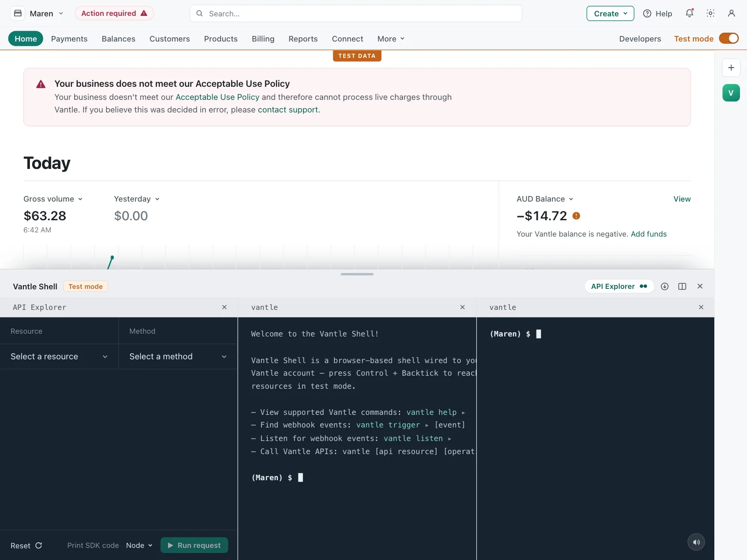The image size is (747, 560).
Task: Click the Run request button
Action: point(194,546)
